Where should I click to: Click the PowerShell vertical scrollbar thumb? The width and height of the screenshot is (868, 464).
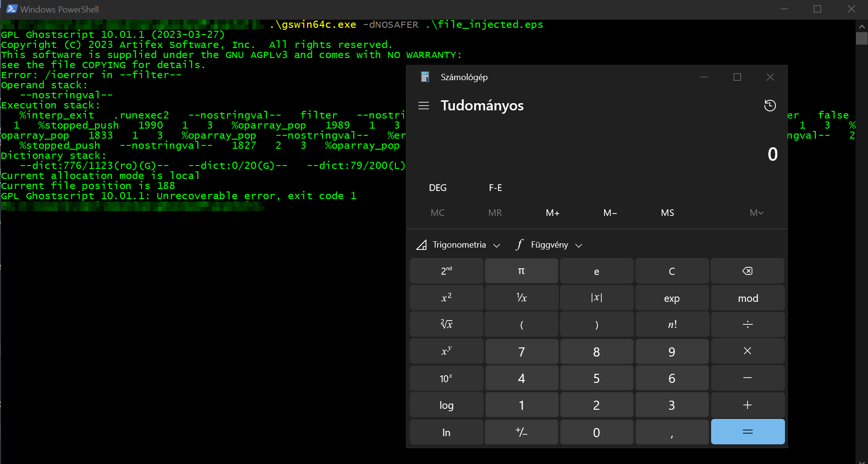point(862,38)
